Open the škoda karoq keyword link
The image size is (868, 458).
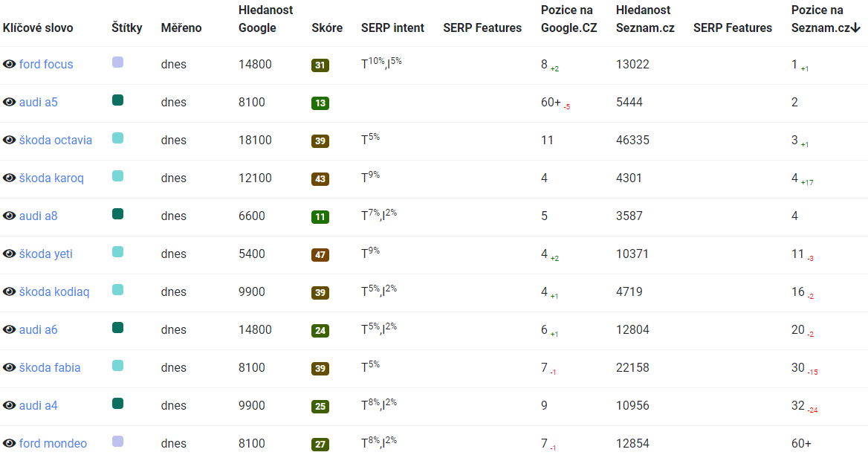(51, 178)
